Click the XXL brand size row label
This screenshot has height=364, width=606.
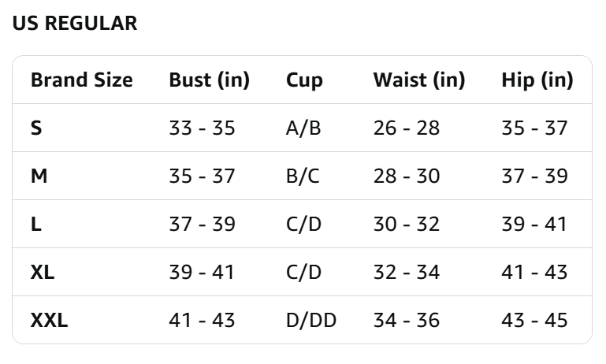49,320
